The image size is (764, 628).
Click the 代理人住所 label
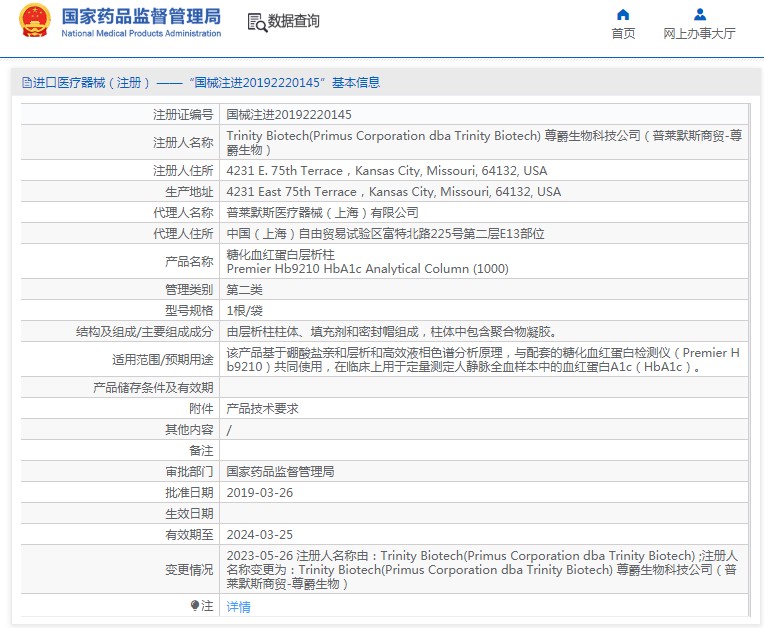tap(183, 234)
